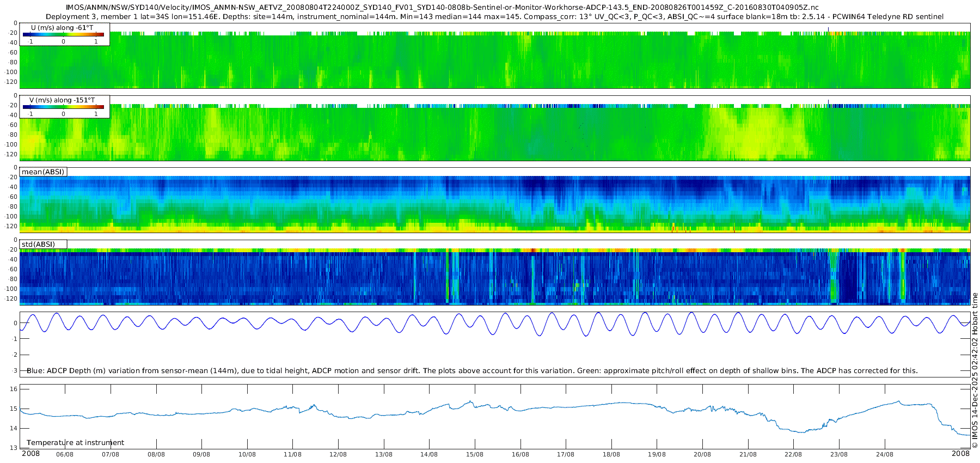Click the 06/08 date tick label

coord(65,454)
